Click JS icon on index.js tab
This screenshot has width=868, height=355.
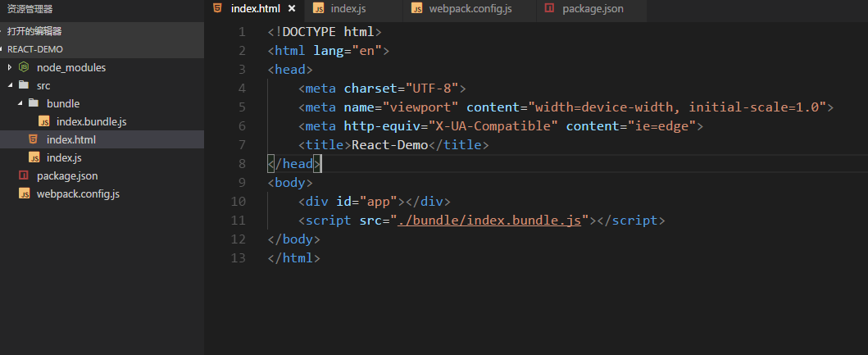(x=318, y=8)
